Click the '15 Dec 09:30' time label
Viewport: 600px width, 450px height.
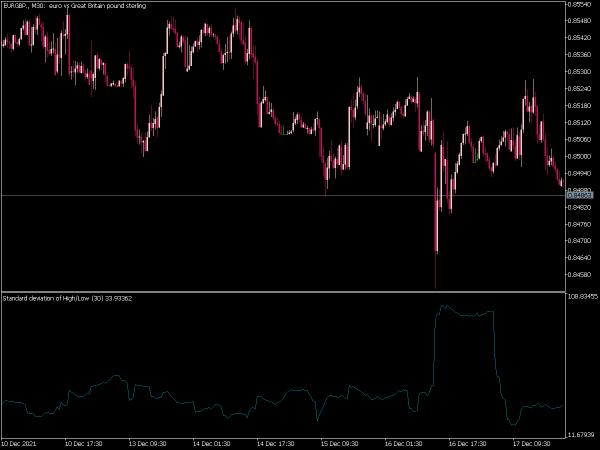tap(339, 444)
